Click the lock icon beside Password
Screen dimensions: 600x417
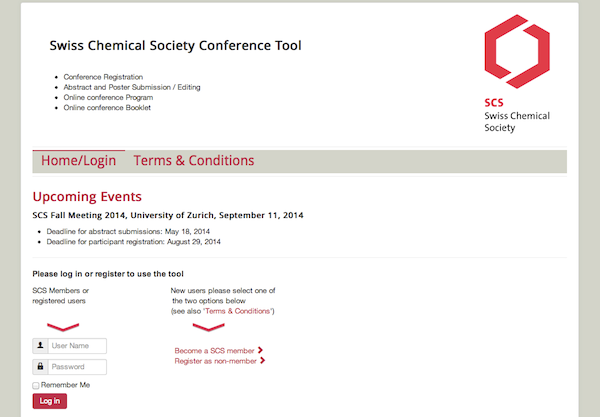pyautogui.click(x=40, y=367)
